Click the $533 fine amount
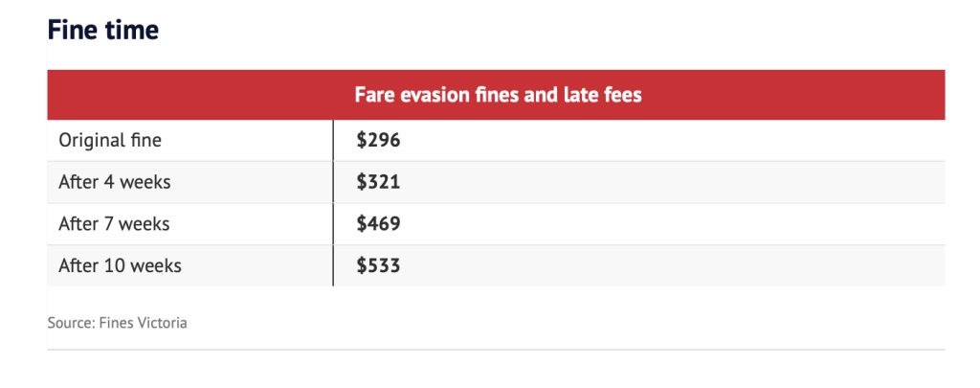 tap(377, 265)
